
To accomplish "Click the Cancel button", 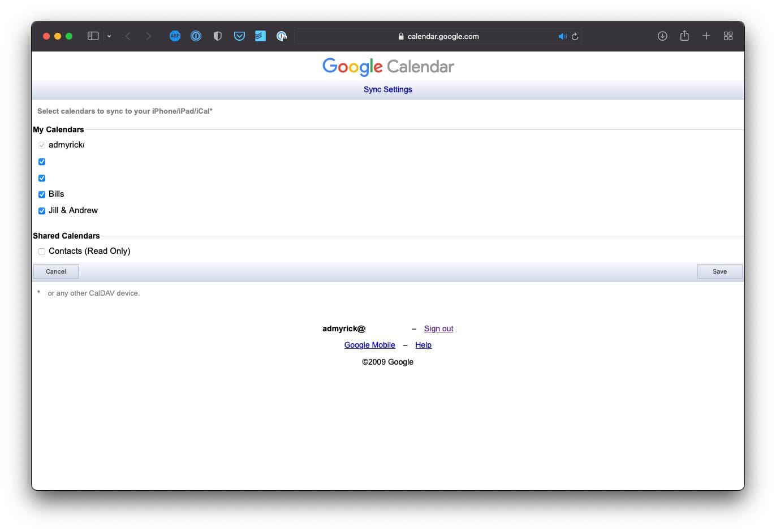I will point(56,271).
